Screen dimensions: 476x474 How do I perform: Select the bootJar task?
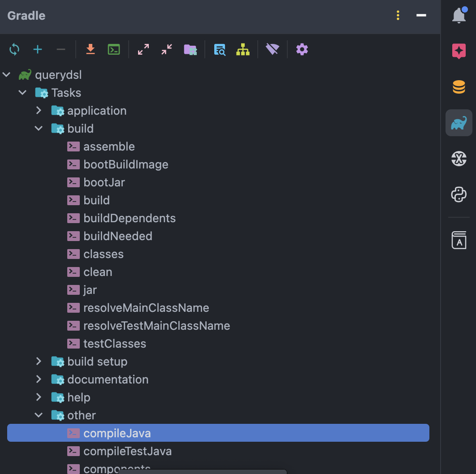click(104, 182)
